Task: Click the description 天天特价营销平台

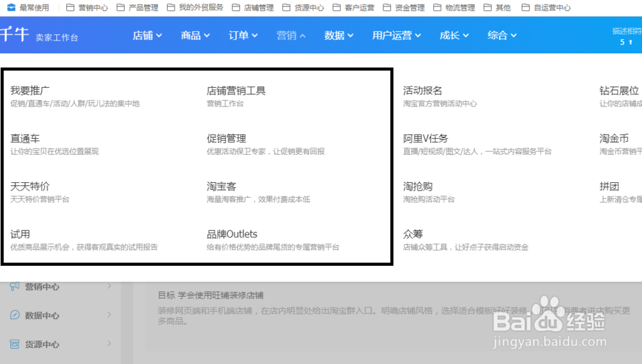Action: pos(40,200)
